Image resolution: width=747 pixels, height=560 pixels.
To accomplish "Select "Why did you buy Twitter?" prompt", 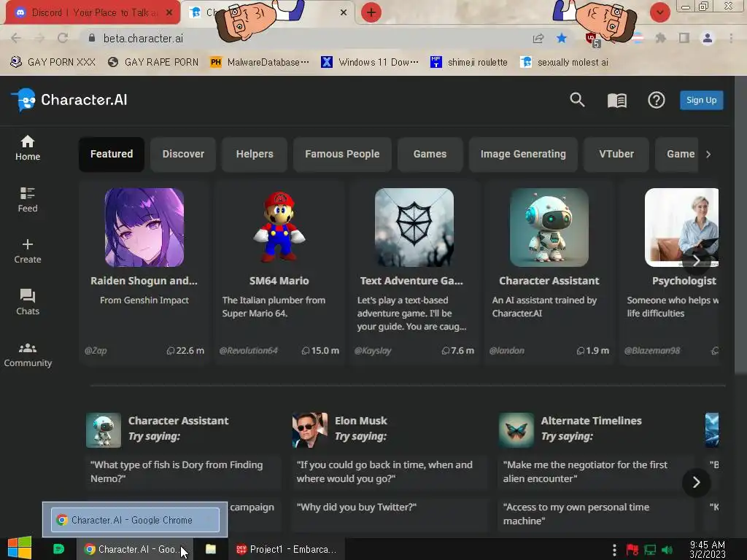I will click(390, 514).
